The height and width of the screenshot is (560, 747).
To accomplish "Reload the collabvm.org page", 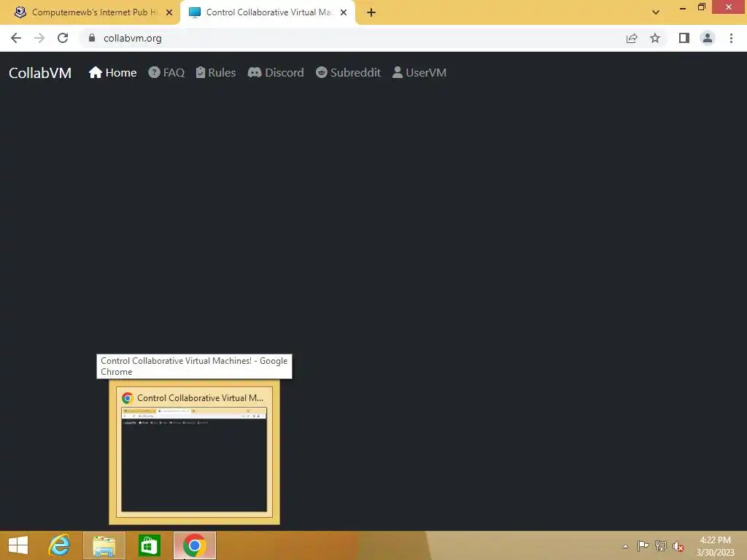I will click(63, 38).
